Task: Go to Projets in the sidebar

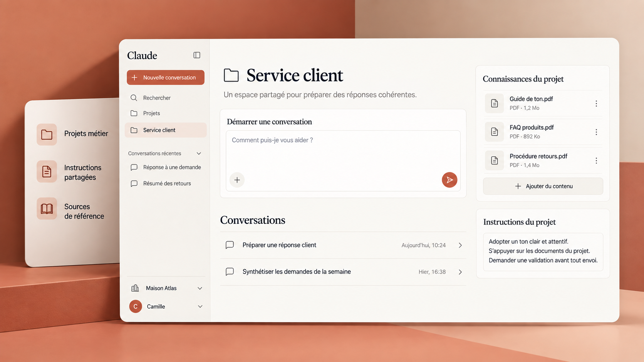Action: (166, 113)
